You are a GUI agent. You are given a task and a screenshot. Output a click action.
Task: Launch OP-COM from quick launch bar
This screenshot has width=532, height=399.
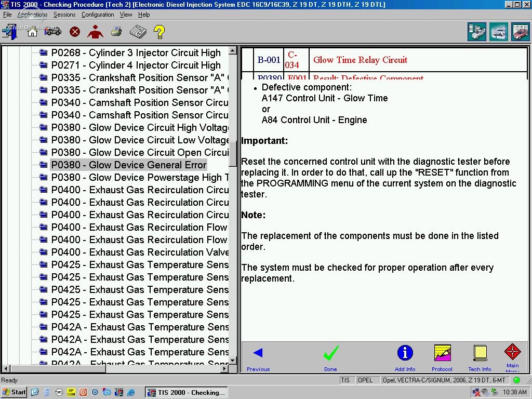click(x=71, y=392)
